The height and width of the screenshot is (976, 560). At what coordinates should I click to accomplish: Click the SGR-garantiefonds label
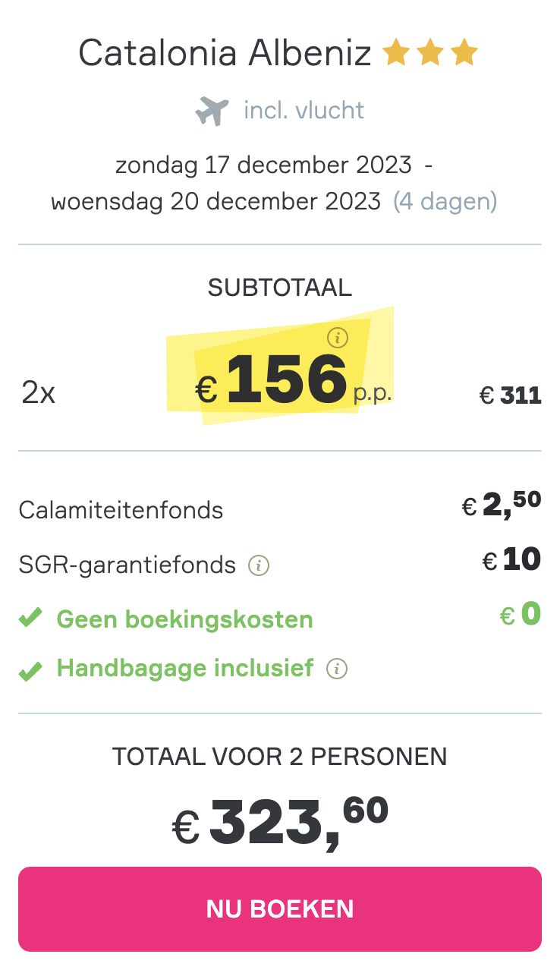coord(127,565)
